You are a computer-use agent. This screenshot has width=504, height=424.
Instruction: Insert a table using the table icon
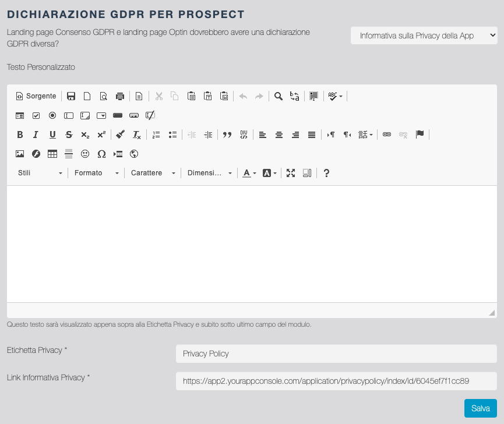point(52,154)
